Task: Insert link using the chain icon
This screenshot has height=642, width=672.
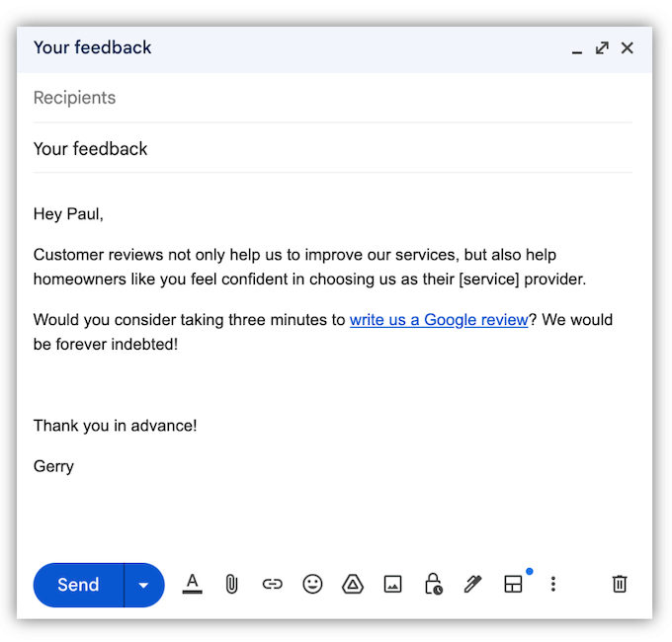Action: pos(272,584)
